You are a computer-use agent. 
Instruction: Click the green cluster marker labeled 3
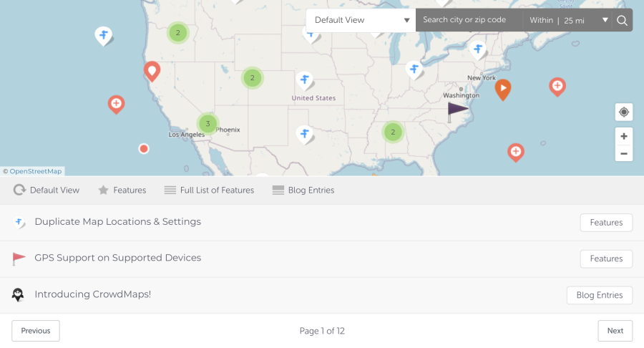point(208,123)
